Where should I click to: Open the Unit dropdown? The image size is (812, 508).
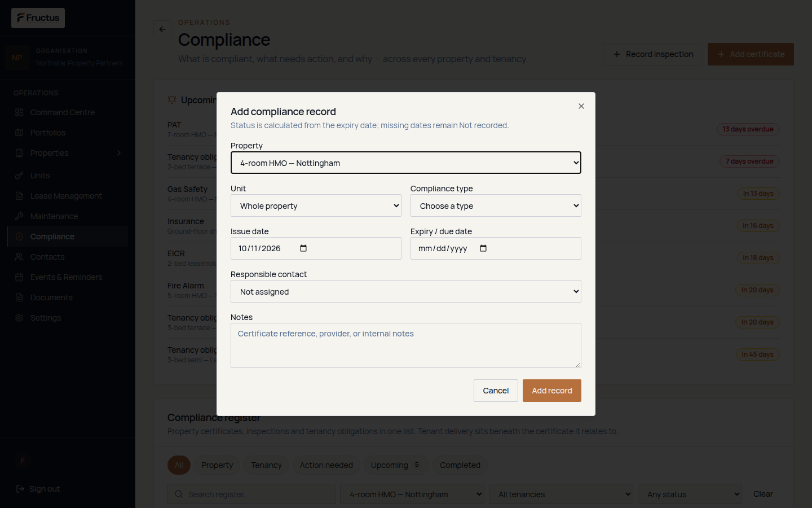pyautogui.click(x=316, y=205)
